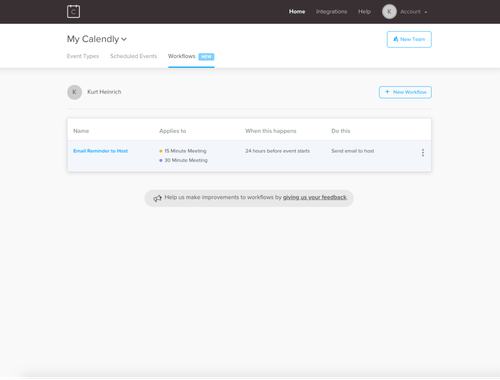The image size is (500, 380).
Task: Click the Do this column header
Action: pos(341,131)
